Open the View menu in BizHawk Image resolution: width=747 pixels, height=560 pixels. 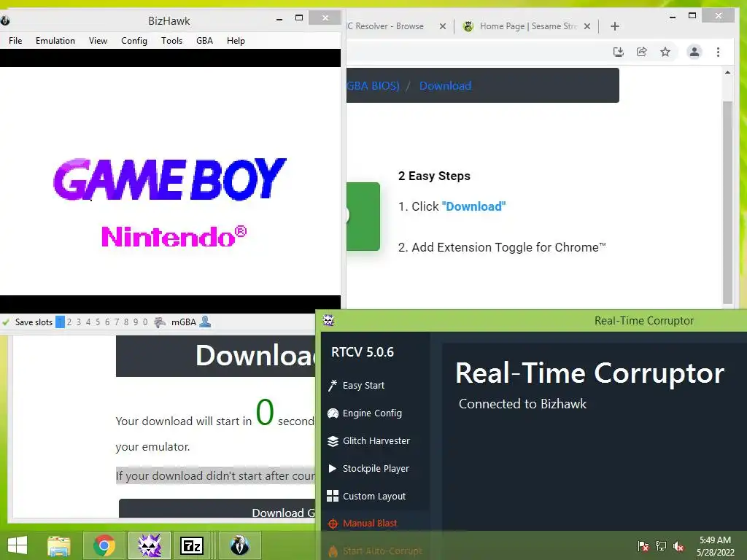(98, 41)
